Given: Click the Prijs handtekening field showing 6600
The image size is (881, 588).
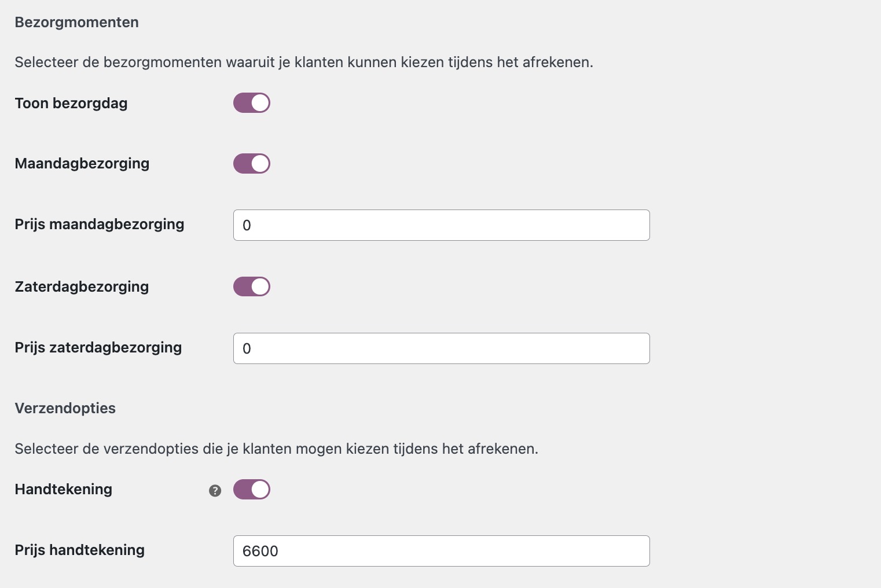Looking at the screenshot, I should (x=441, y=551).
